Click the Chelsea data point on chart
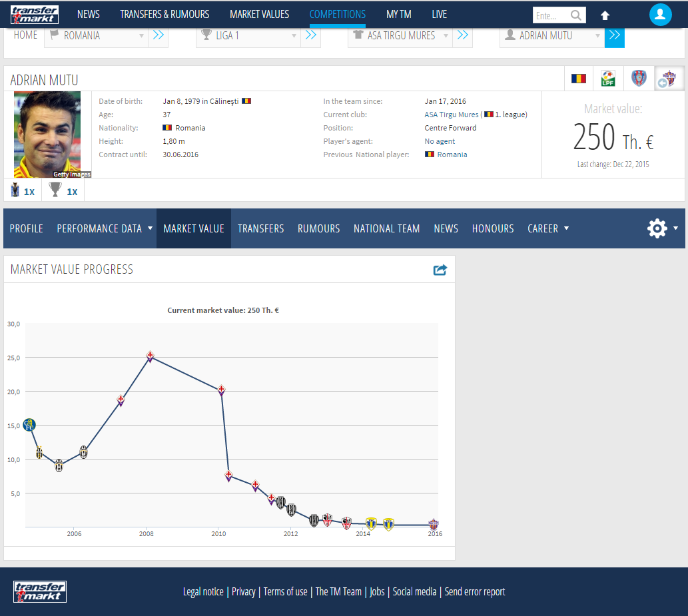Viewport: 688px width, 616px height. (29, 425)
